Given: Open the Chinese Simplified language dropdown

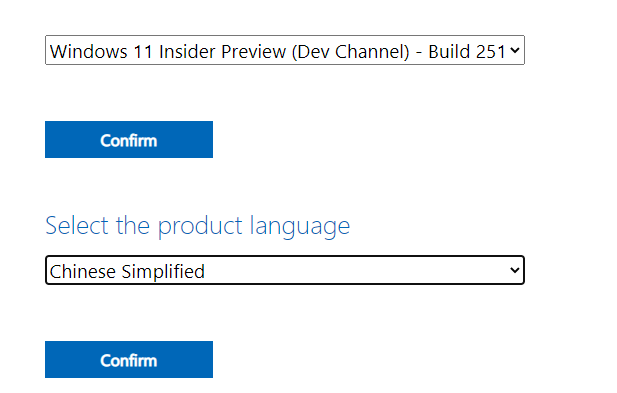Looking at the screenshot, I should (284, 270).
